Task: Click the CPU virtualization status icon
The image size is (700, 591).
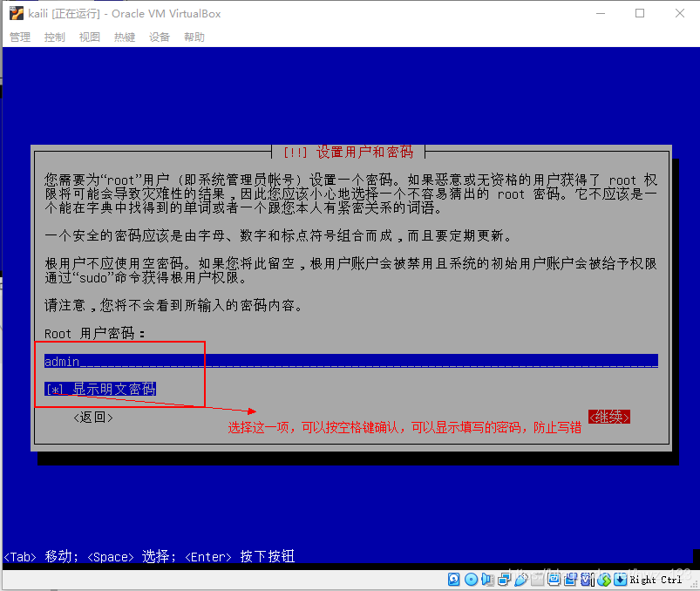Action: coord(587,580)
